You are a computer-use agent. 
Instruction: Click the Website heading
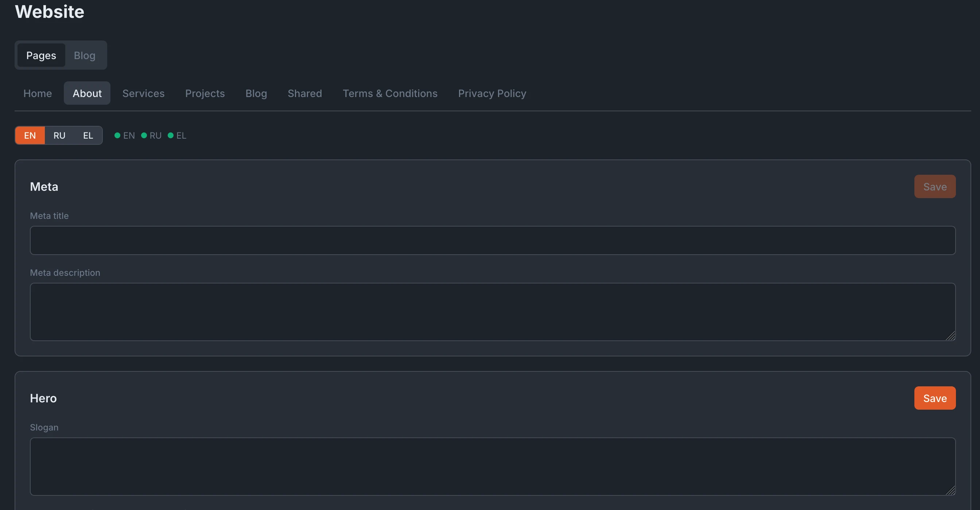click(x=50, y=11)
